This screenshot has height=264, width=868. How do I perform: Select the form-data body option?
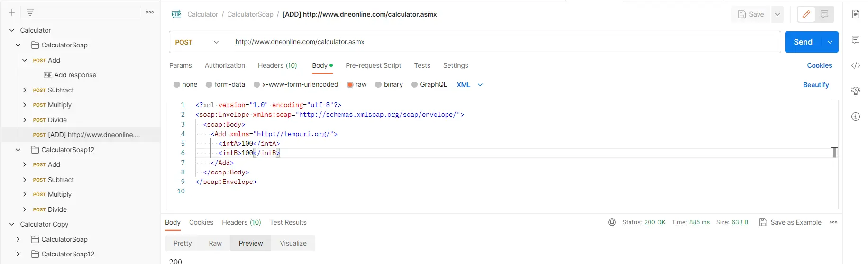click(209, 85)
